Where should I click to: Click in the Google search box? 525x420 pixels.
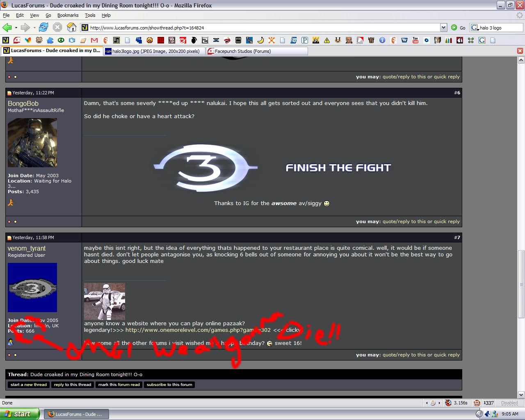click(x=496, y=27)
